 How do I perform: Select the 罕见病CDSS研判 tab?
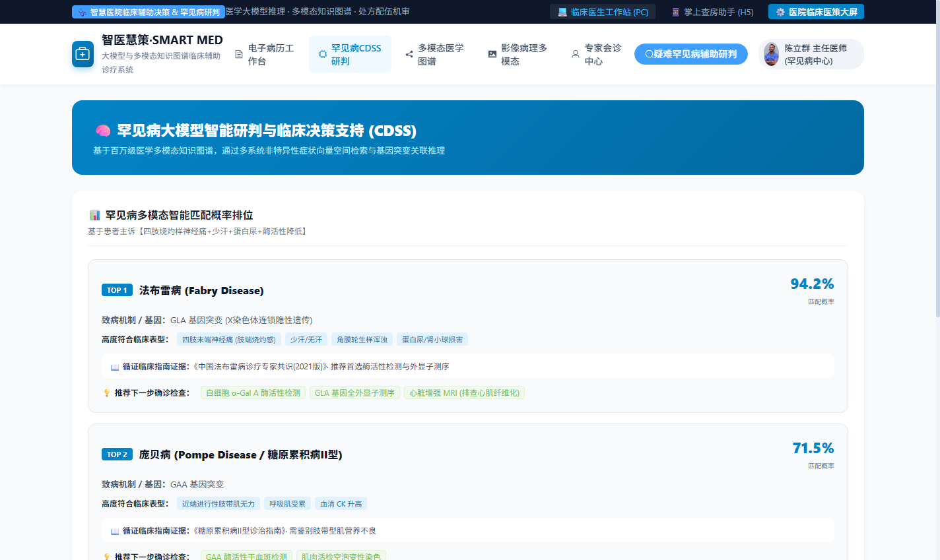click(350, 54)
